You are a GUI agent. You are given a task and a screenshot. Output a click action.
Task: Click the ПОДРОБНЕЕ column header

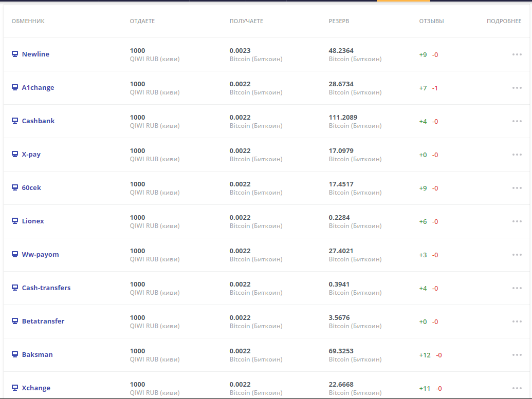504,21
